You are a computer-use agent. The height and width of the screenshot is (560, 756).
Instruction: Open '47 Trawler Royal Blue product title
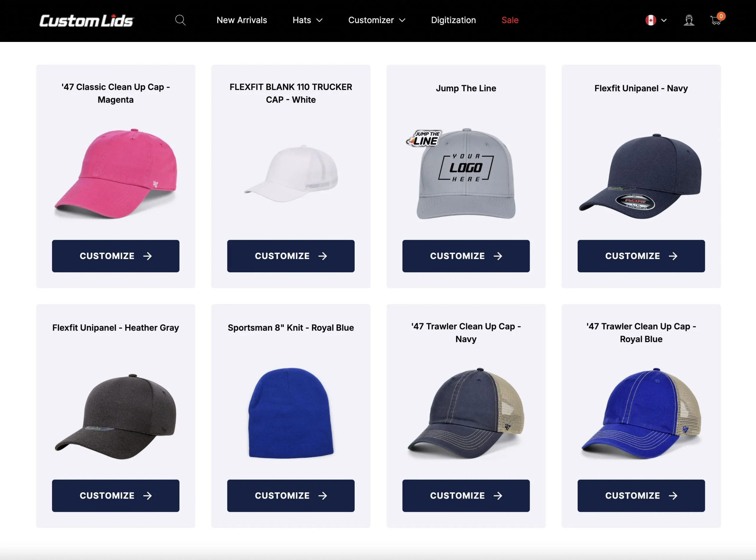(x=641, y=333)
